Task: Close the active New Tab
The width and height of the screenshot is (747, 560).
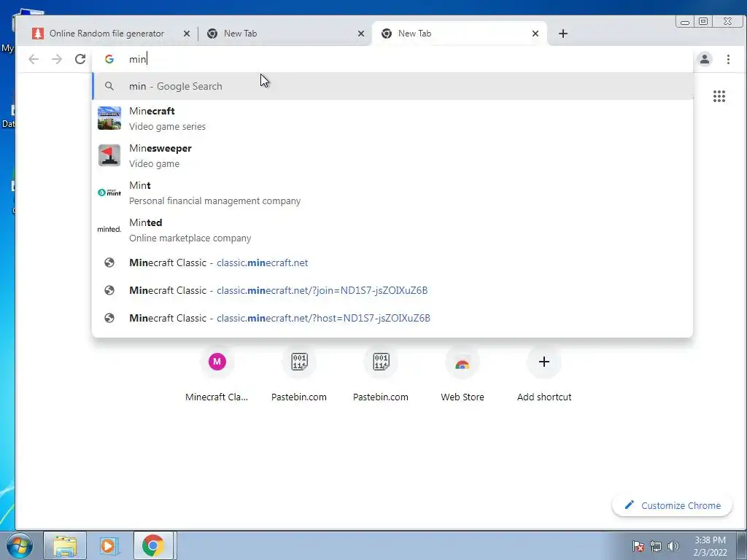Action: coord(535,34)
